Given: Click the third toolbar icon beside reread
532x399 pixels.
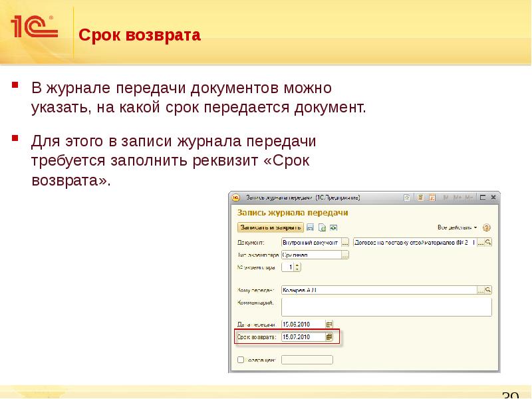Looking at the screenshot, I should (332, 227).
